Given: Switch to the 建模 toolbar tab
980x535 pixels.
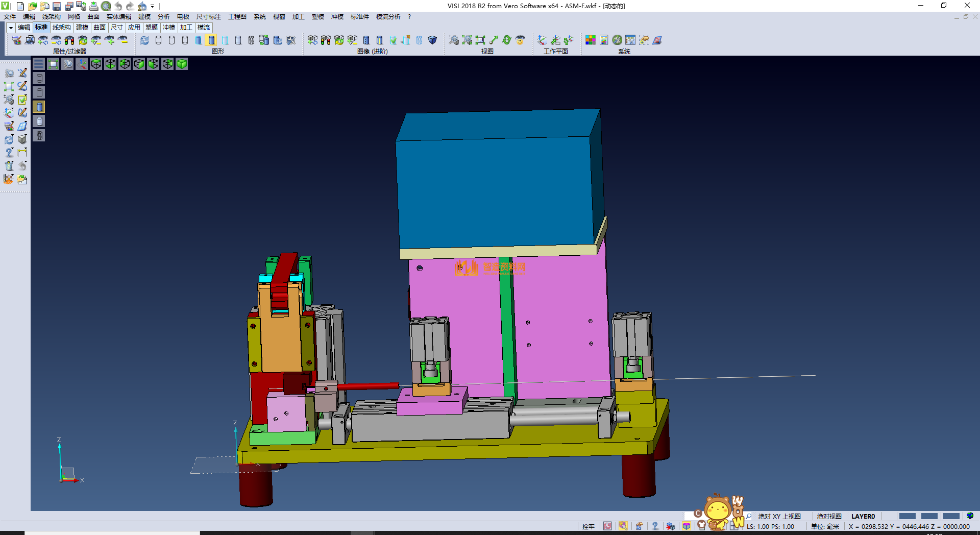Looking at the screenshot, I should coord(82,28).
